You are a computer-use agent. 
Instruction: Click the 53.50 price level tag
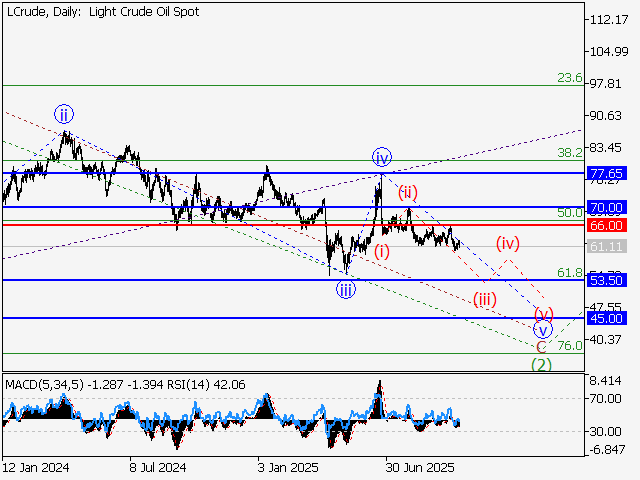[x=607, y=280]
